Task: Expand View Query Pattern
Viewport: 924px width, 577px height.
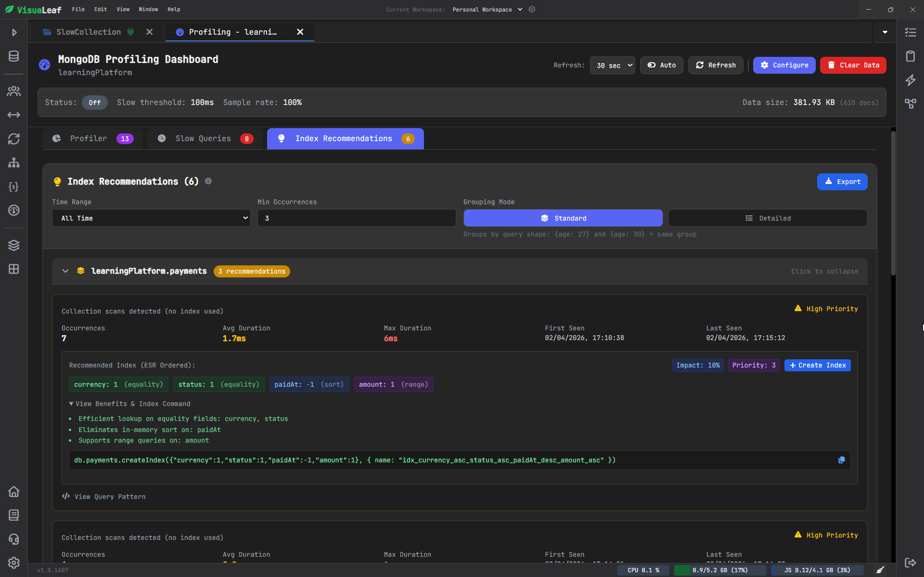Action: pyautogui.click(x=103, y=497)
